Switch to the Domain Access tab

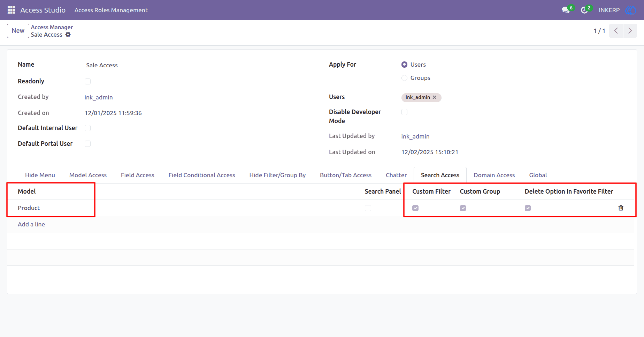pyautogui.click(x=494, y=175)
